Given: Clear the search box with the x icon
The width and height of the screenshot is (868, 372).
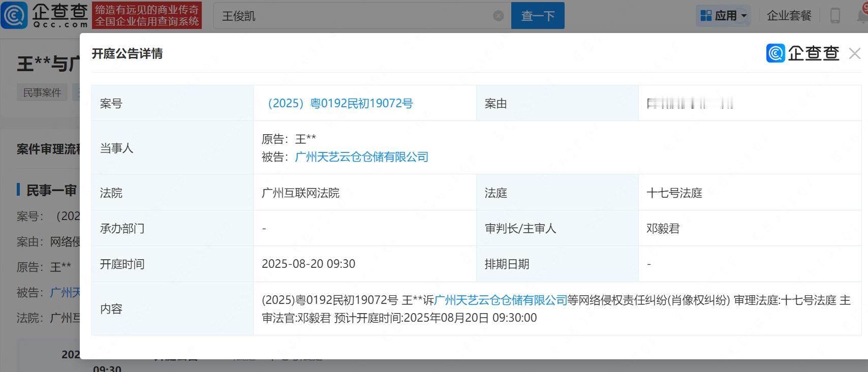Looking at the screenshot, I should [499, 16].
